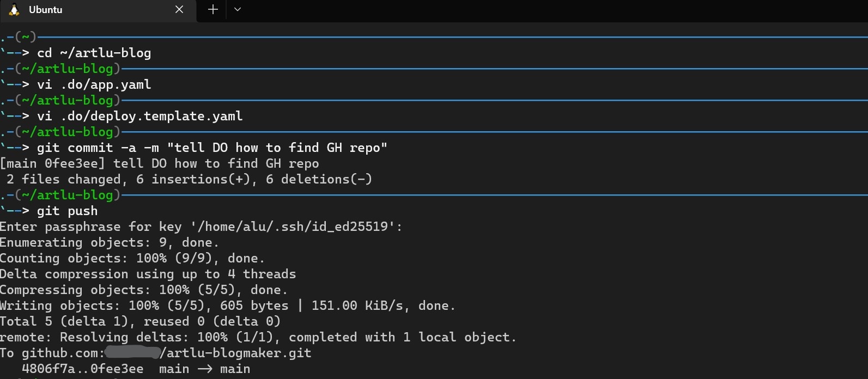Select the vi .do/app.yaml command text
Viewport: 868px width, 379px height.
pyautogui.click(x=95, y=84)
